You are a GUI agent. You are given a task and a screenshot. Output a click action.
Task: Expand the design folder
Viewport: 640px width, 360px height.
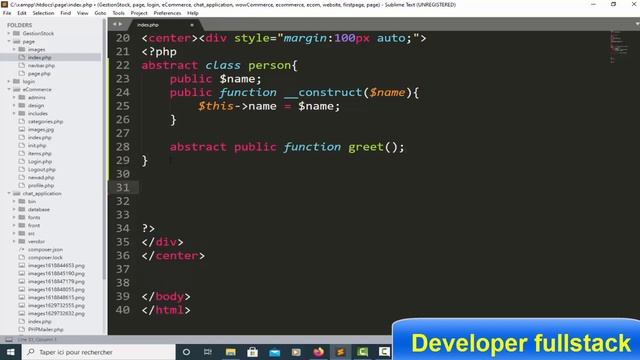(x=14, y=105)
